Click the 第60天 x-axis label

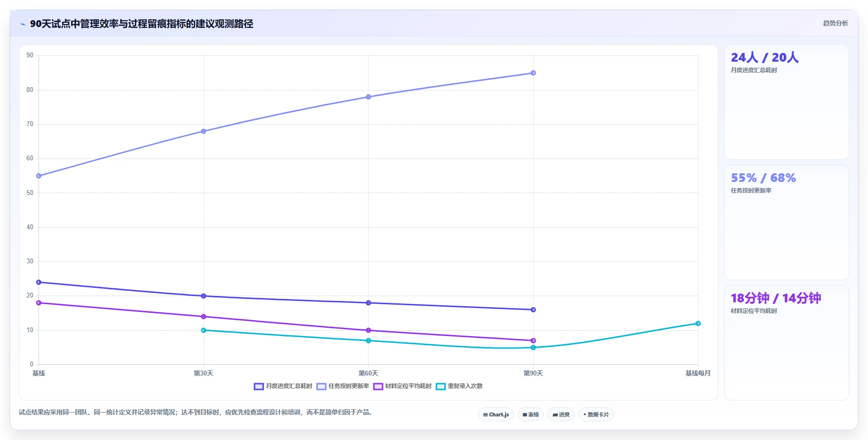tap(369, 374)
